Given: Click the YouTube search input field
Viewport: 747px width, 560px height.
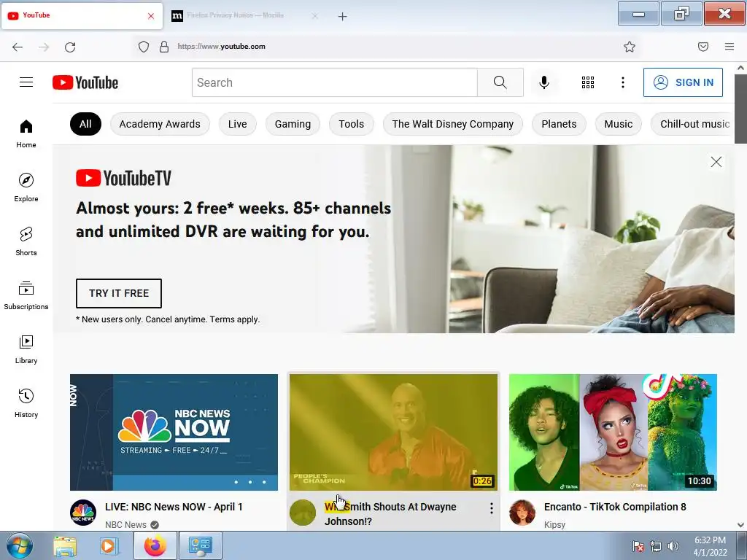Looking at the screenshot, I should tap(334, 82).
